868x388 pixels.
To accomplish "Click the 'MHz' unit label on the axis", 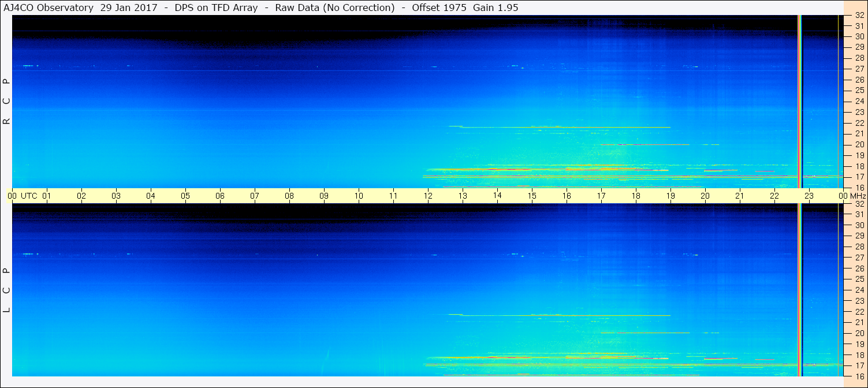I will (x=857, y=196).
